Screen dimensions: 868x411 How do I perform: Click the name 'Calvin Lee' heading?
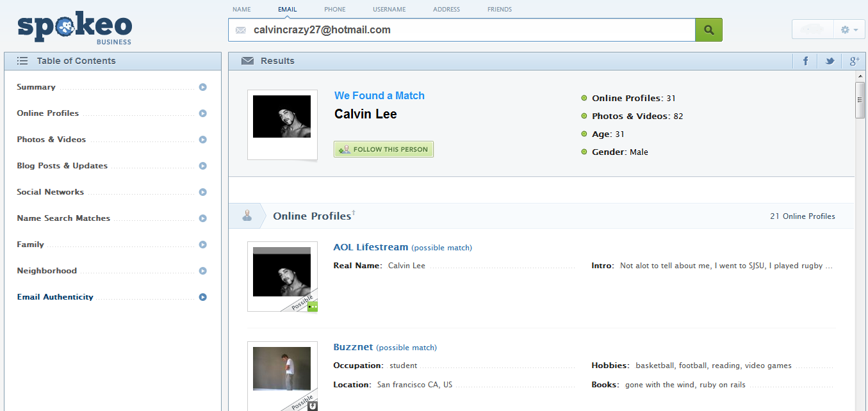(x=366, y=115)
